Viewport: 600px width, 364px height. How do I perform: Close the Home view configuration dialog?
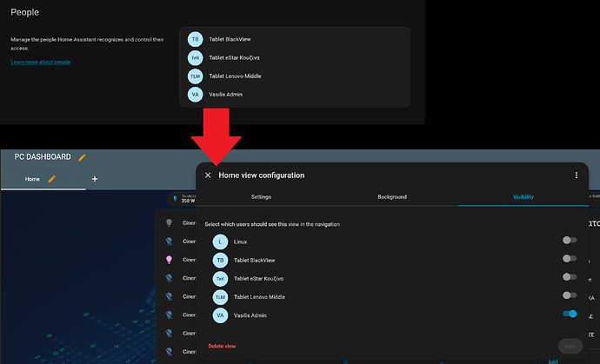(x=208, y=175)
